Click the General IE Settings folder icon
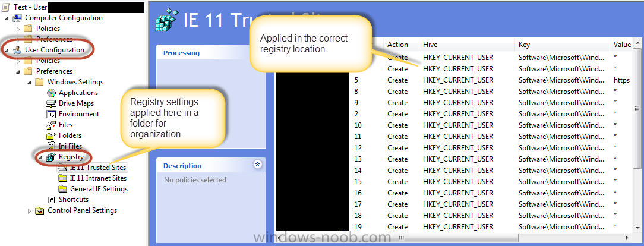644x246 pixels. (x=62, y=189)
